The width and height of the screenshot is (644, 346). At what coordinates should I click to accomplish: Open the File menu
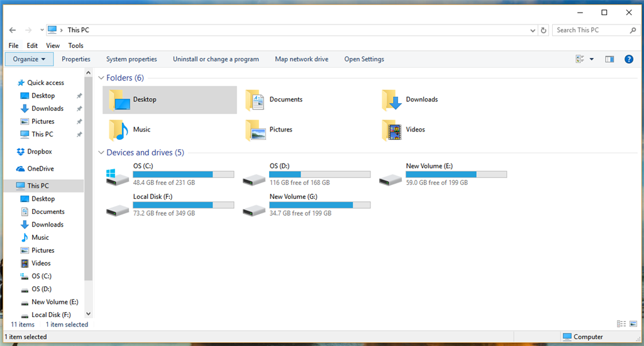pyautogui.click(x=14, y=46)
